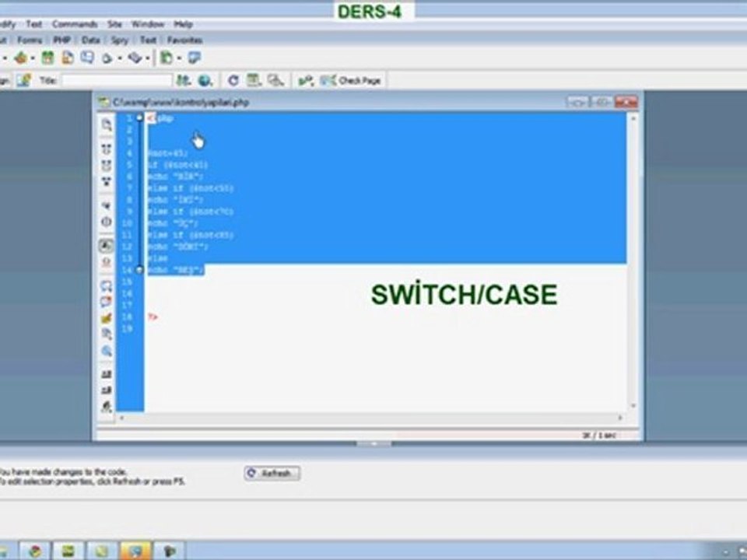Click the orange document insert icon
Screen dimensions: 747x560
68,58
